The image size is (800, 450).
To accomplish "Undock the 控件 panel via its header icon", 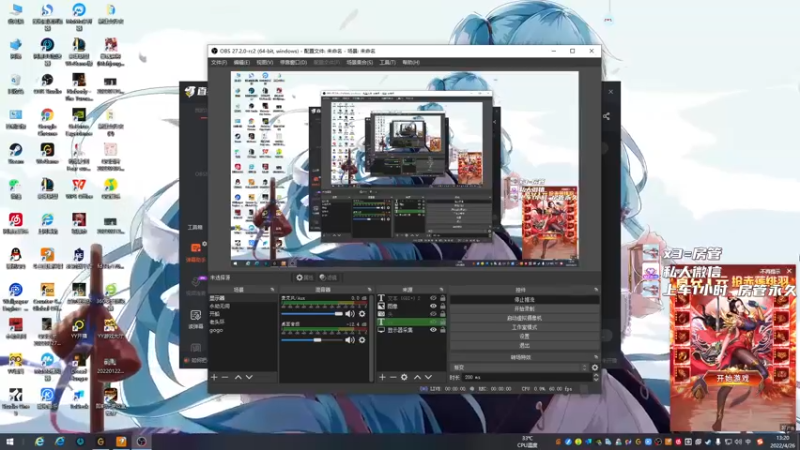I will 595,290.
